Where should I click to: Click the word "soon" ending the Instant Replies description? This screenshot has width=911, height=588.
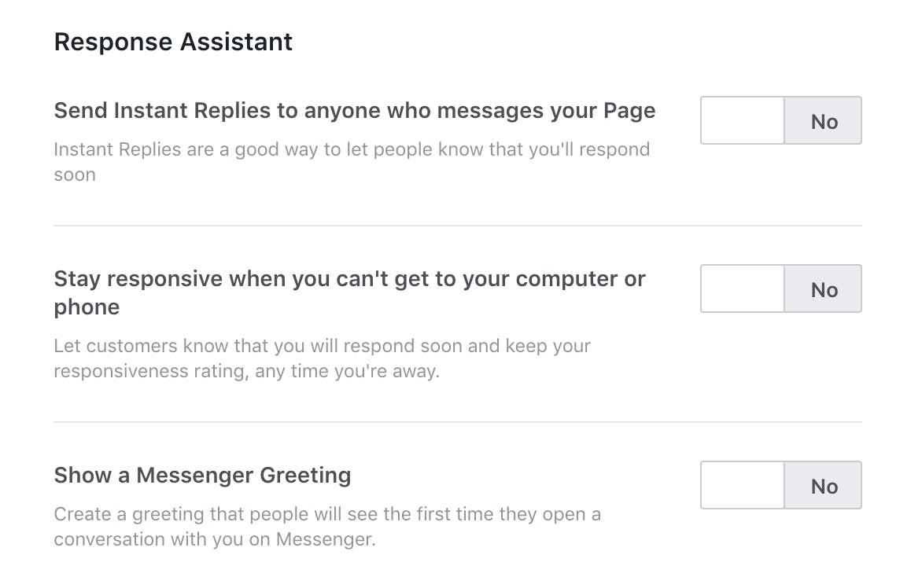75,175
